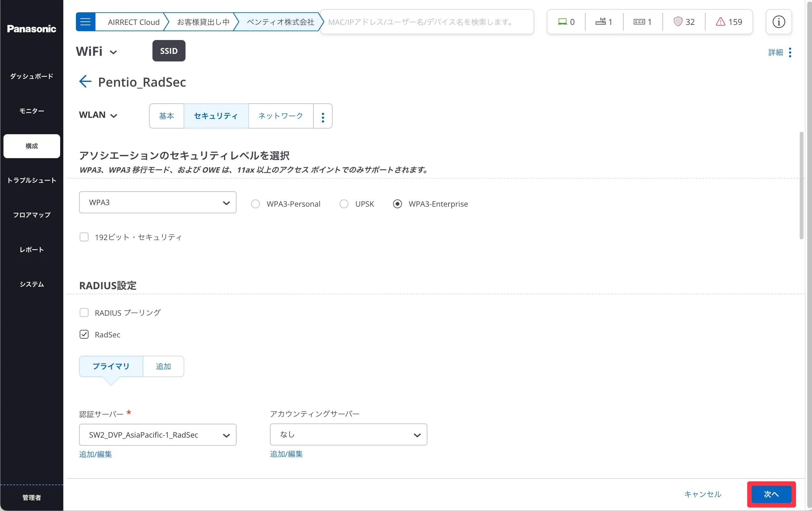Open the three-dot menu next to ネットワーク tab
Image resolution: width=812 pixels, height=511 pixels.
tap(323, 116)
